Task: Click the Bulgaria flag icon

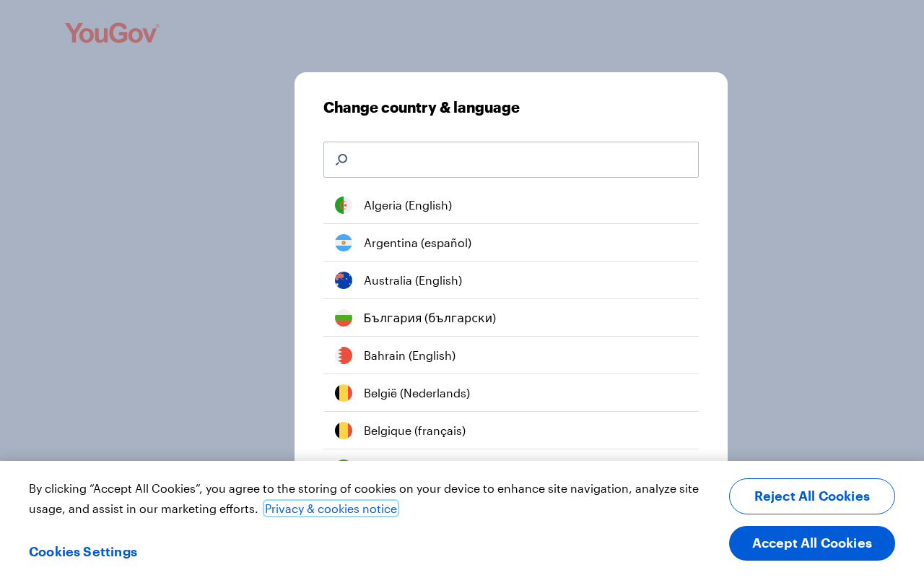Action: pyautogui.click(x=344, y=318)
